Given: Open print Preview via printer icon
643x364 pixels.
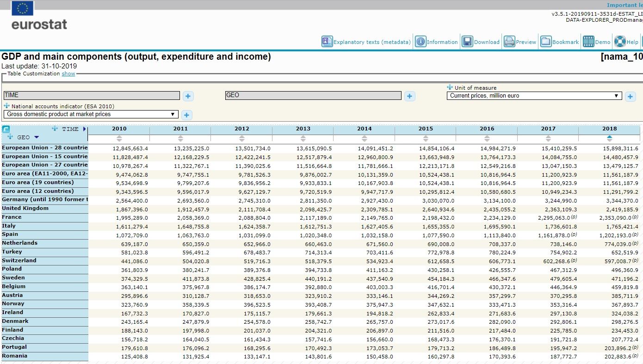Looking at the screenshot, I should click(509, 42).
